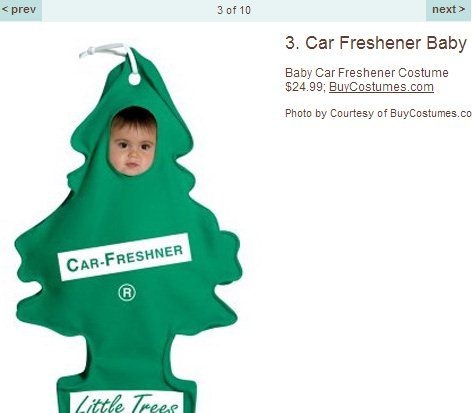472x413 pixels.
Task: Click the white string loop atop the tree
Action: click(108, 55)
